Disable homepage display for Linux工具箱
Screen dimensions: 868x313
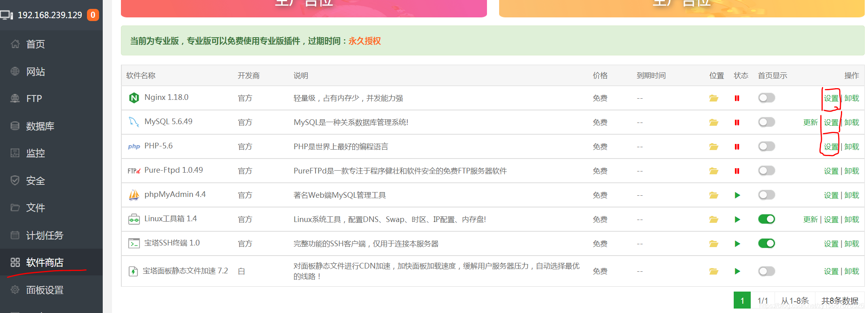766,219
